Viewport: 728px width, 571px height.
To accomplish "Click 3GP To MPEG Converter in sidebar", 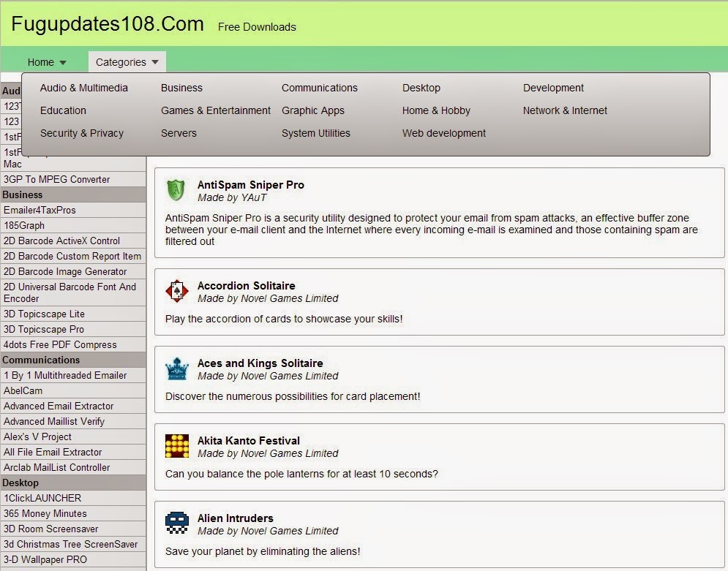I will 73,179.
